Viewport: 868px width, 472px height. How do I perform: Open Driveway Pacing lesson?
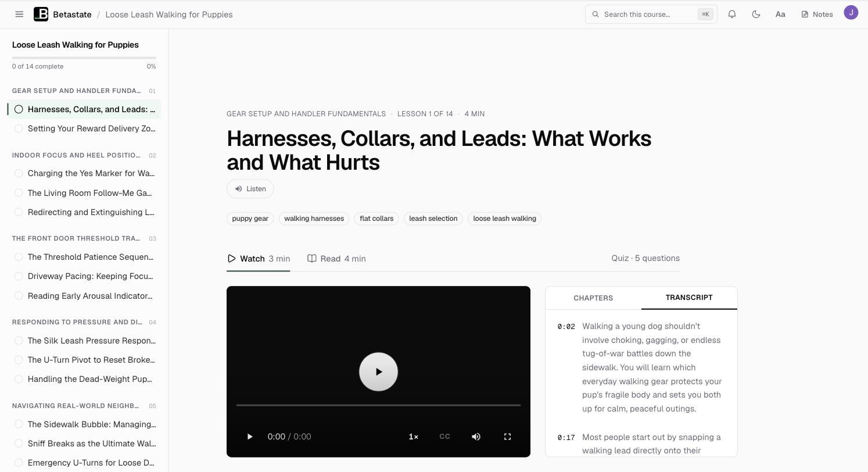click(x=84, y=276)
